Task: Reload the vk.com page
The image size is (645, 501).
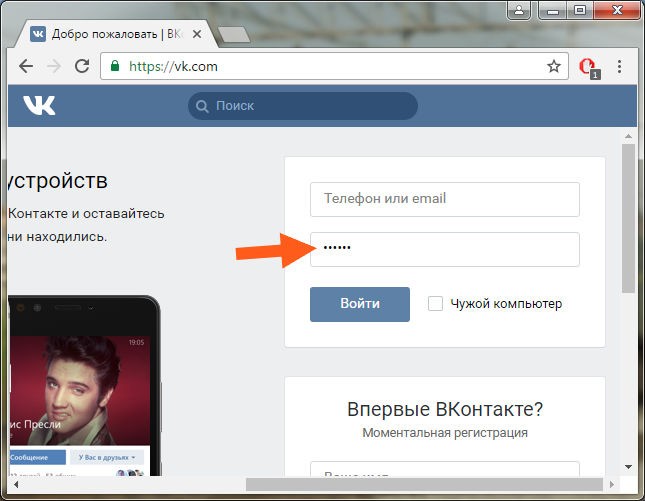Action: click(x=82, y=66)
